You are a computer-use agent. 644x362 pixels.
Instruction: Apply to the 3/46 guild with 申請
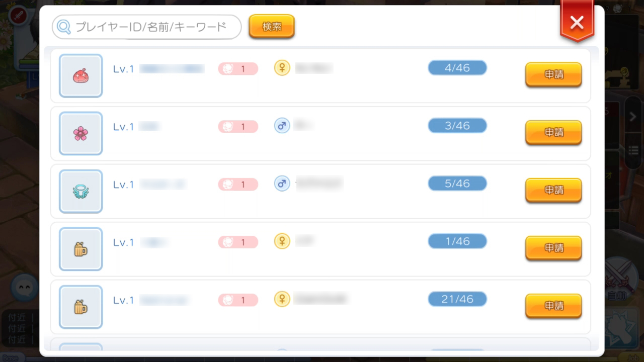[553, 132]
